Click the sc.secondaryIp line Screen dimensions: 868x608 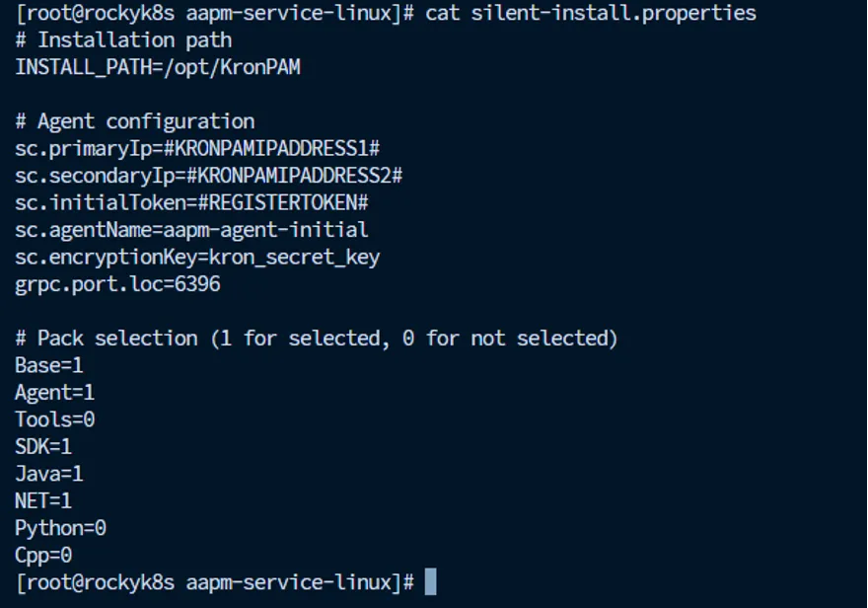click(x=209, y=176)
